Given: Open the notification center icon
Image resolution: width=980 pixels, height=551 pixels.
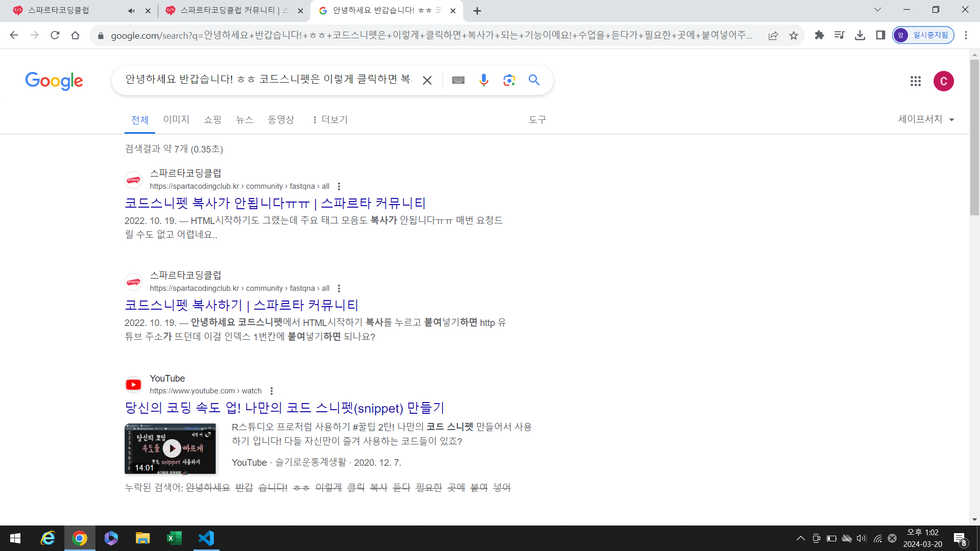Looking at the screenshot, I should [960, 539].
